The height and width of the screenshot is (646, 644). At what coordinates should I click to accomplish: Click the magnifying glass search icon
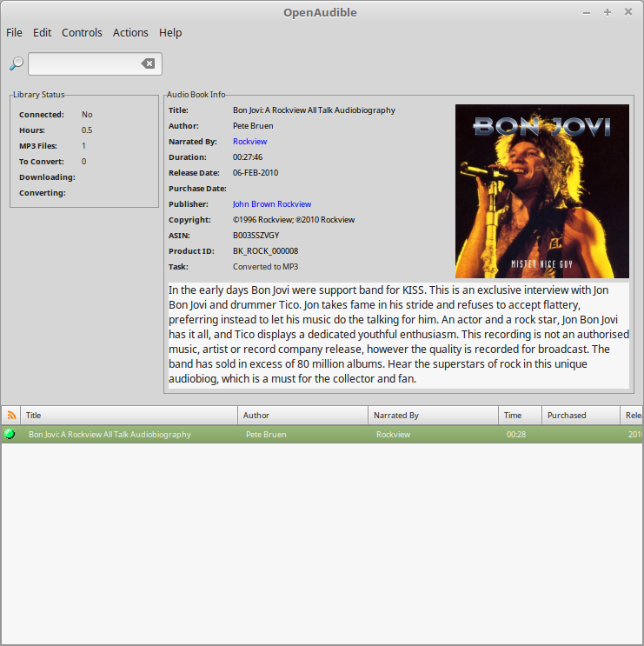click(16, 63)
